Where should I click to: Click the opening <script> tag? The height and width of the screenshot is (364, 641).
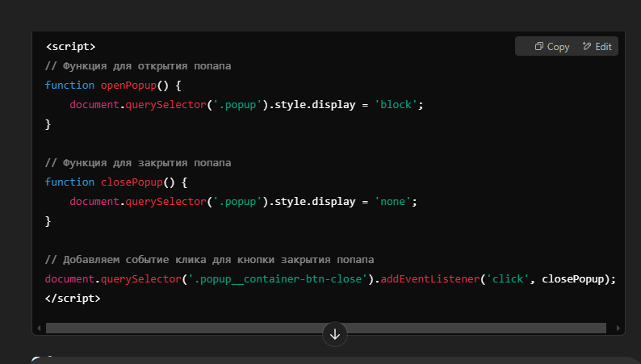(70, 46)
